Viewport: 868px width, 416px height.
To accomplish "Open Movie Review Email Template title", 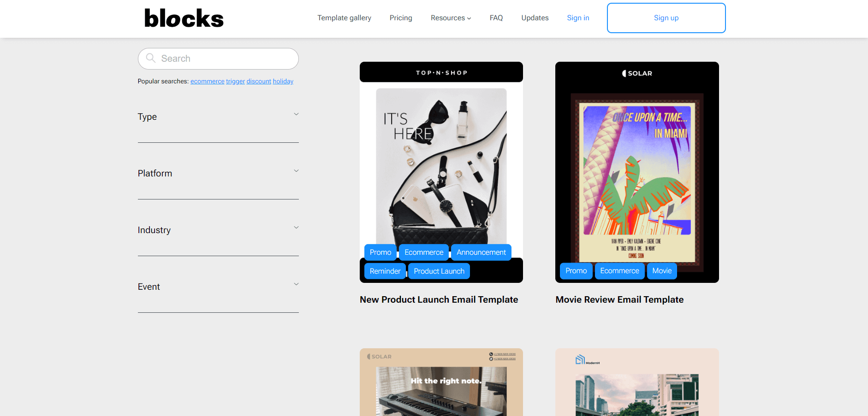I will (x=619, y=300).
